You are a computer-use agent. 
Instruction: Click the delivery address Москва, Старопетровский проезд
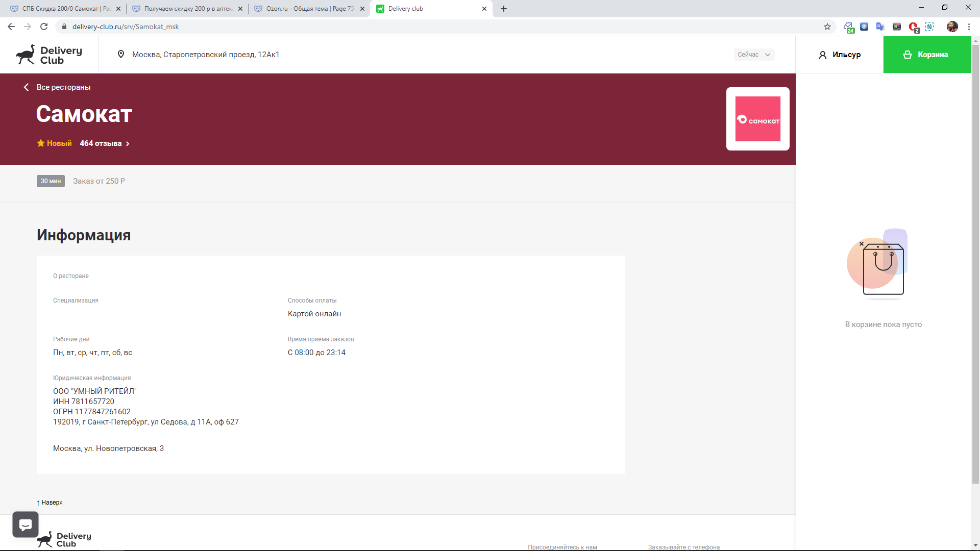[x=206, y=55]
